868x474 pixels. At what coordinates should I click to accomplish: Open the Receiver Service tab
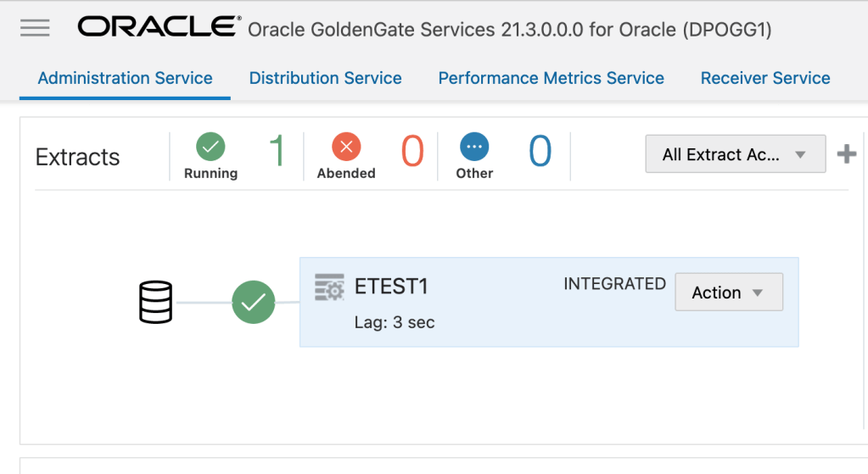(764, 78)
